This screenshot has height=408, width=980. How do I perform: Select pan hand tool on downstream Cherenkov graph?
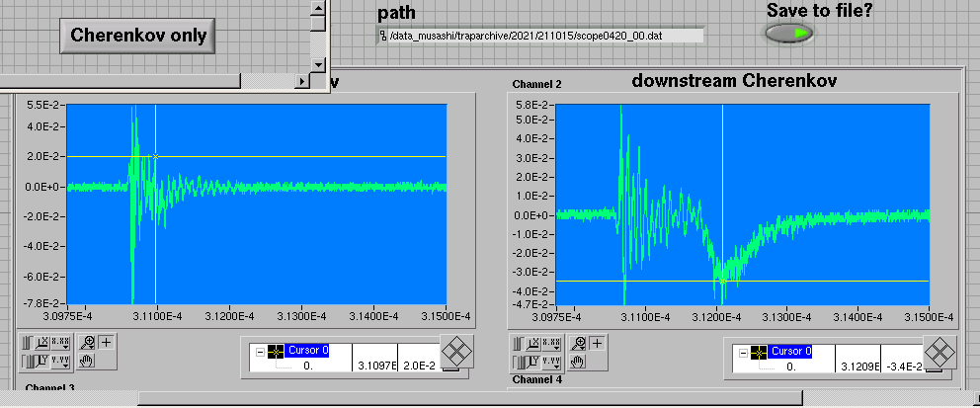578,361
